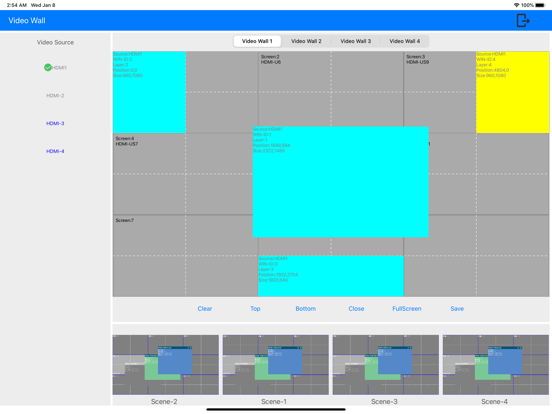
Task: Make window FullScreen
Action: click(407, 308)
